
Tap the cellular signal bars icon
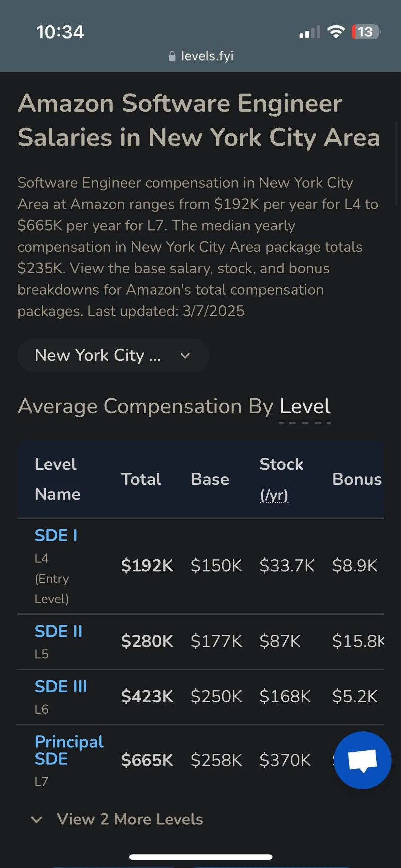tap(309, 32)
